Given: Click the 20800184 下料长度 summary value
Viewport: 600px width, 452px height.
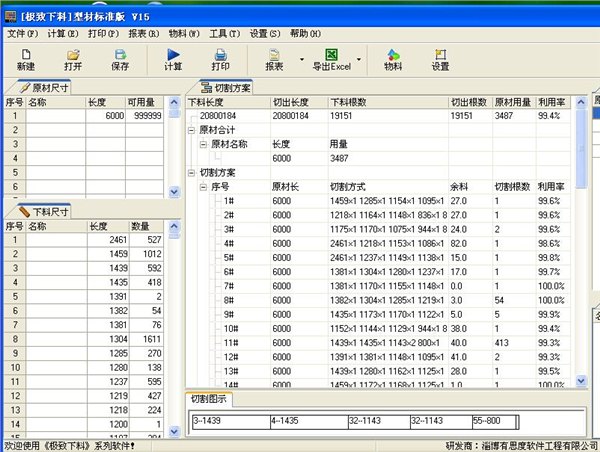Looking at the screenshot, I should tap(218, 116).
